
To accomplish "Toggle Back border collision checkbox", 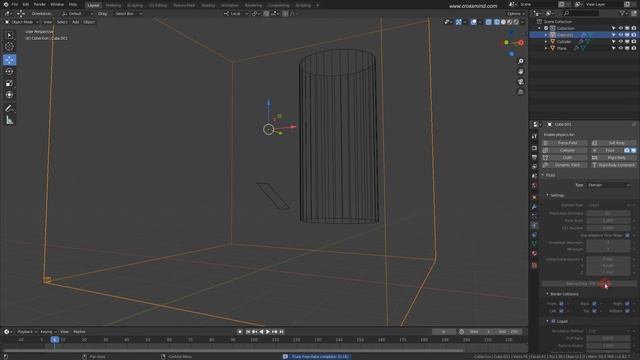I will tap(594, 304).
